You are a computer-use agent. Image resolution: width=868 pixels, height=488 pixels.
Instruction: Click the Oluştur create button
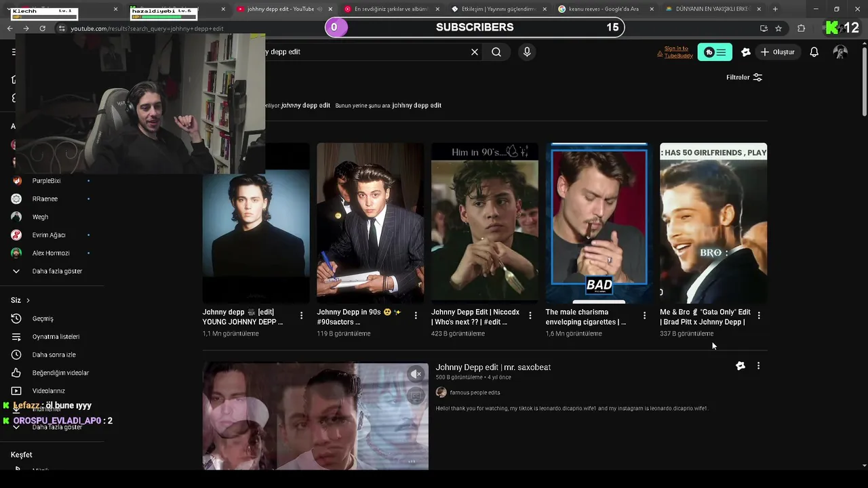click(777, 52)
